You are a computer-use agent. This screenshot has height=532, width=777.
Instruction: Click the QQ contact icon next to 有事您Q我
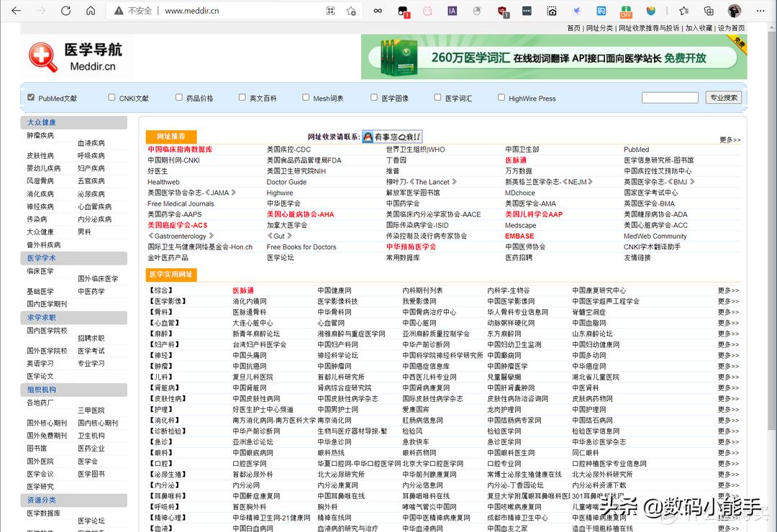point(369,136)
